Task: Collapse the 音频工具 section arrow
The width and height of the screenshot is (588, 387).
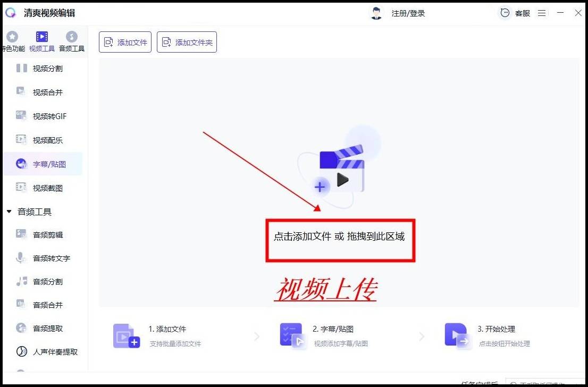Action: click(x=9, y=212)
